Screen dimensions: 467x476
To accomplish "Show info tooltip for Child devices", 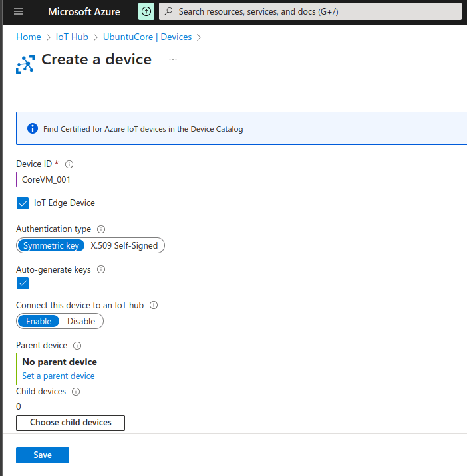I will (76, 392).
